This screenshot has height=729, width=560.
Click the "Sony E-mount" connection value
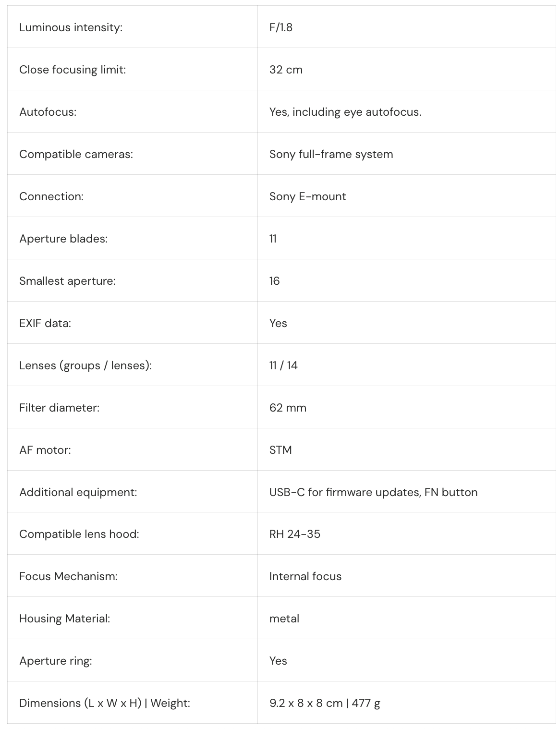tap(307, 196)
